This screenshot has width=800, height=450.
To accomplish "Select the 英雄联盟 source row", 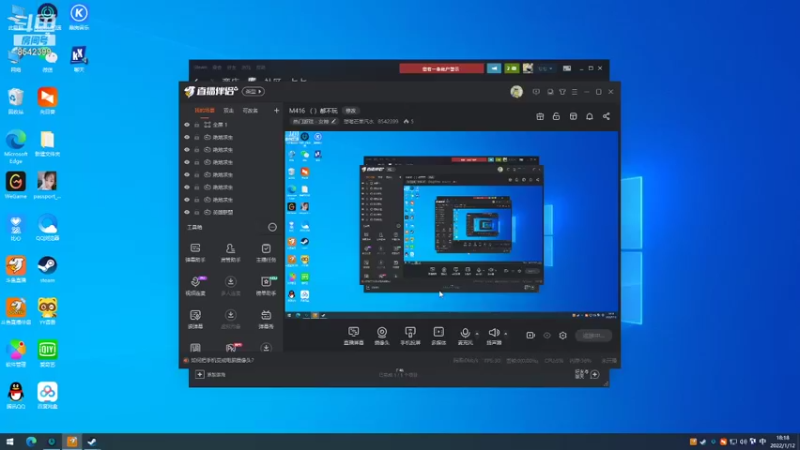I will [x=232, y=212].
